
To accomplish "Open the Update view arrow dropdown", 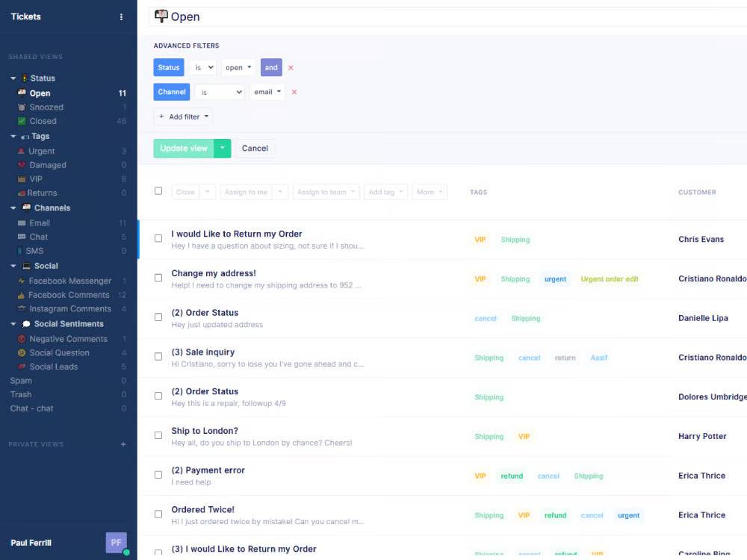I will point(223,148).
